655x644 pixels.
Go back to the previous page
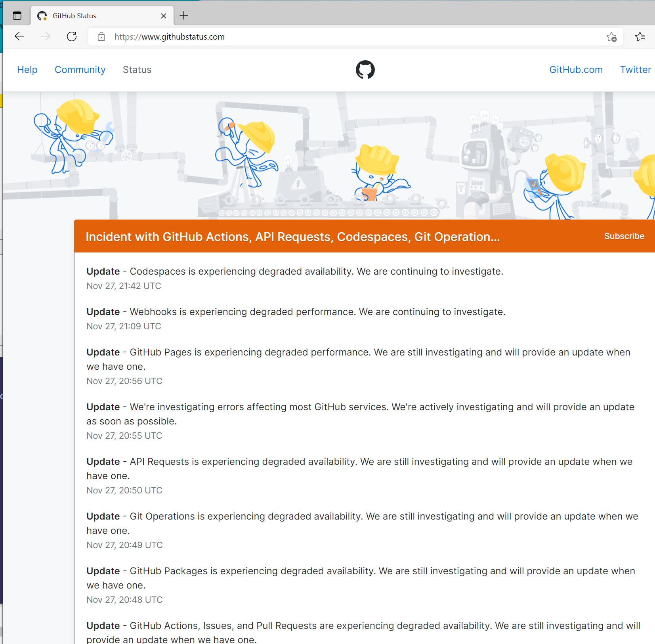point(19,37)
